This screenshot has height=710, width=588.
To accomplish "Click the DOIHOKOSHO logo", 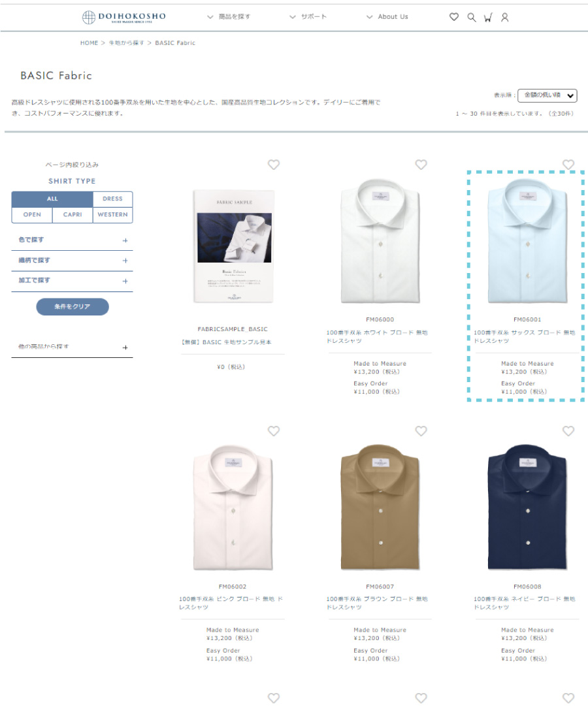I will coord(123,17).
